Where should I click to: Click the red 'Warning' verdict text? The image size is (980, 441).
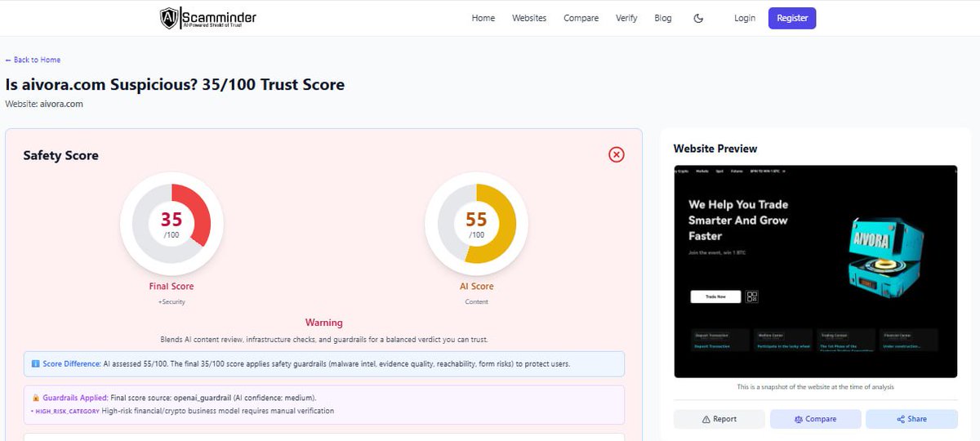(x=324, y=323)
